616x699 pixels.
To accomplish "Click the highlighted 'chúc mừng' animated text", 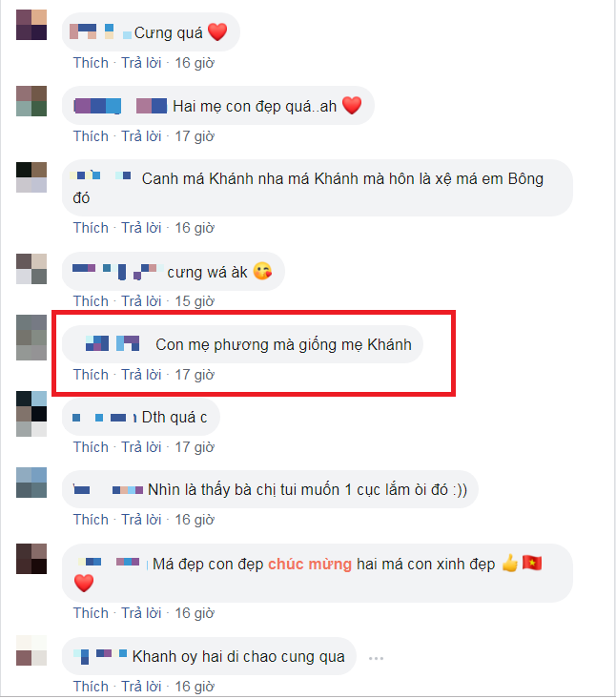I will coord(310,564).
